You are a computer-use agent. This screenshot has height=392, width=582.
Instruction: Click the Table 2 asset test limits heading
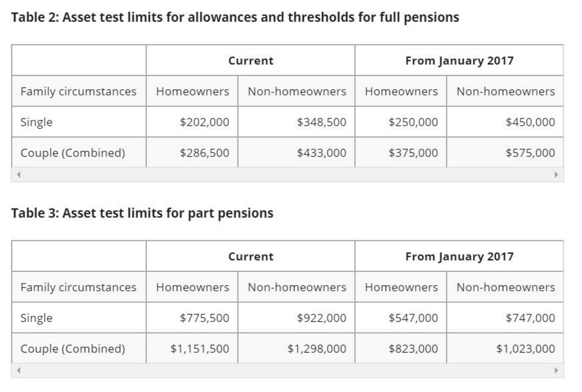point(235,17)
